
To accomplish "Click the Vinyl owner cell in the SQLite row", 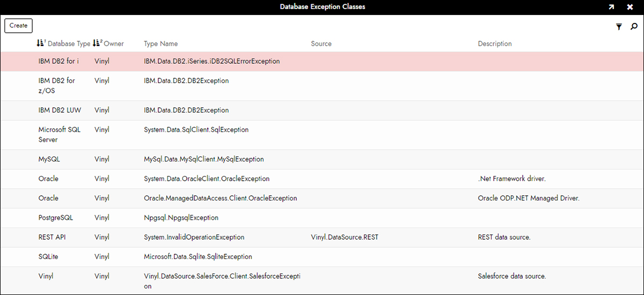I will click(102, 256).
